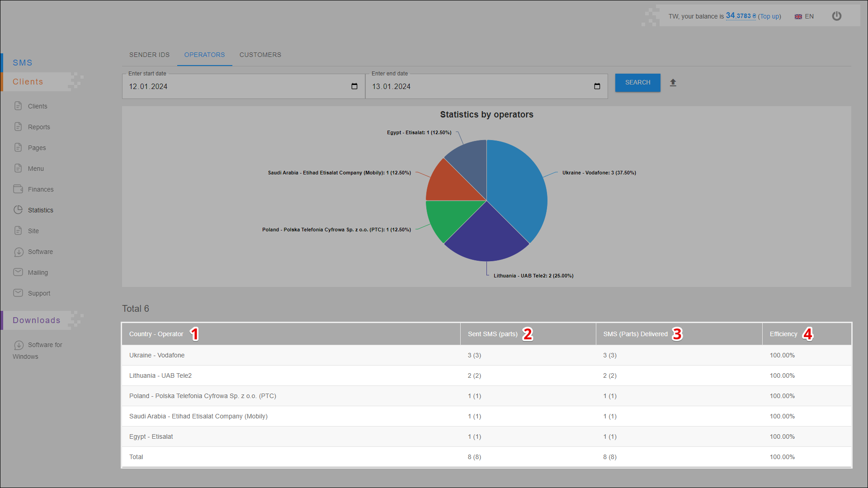Switch to the Customers tab
This screenshot has width=868, height=488.
click(260, 55)
